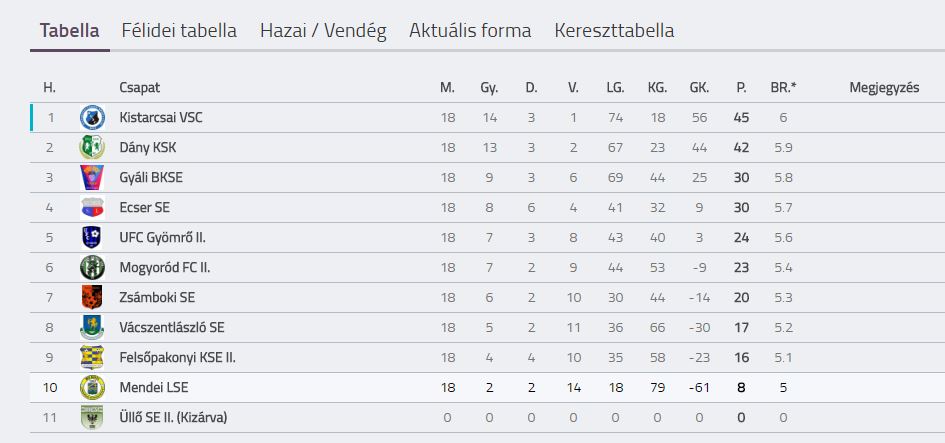Open the Mendei LSE team link
This screenshot has width=945, height=443.
pyautogui.click(x=154, y=388)
